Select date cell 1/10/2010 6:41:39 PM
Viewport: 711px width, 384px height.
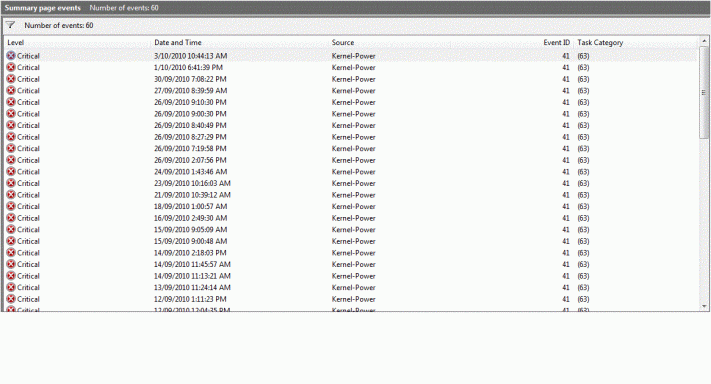point(188,68)
